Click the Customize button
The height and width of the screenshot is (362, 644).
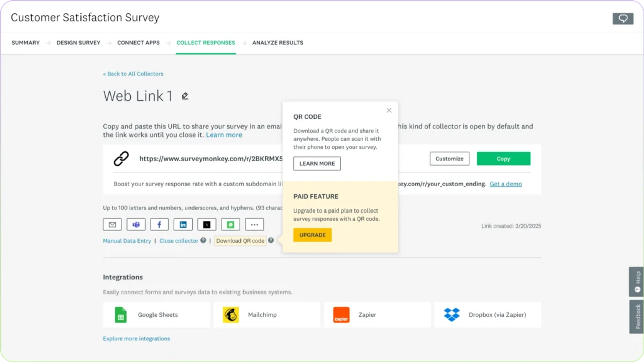(x=449, y=159)
